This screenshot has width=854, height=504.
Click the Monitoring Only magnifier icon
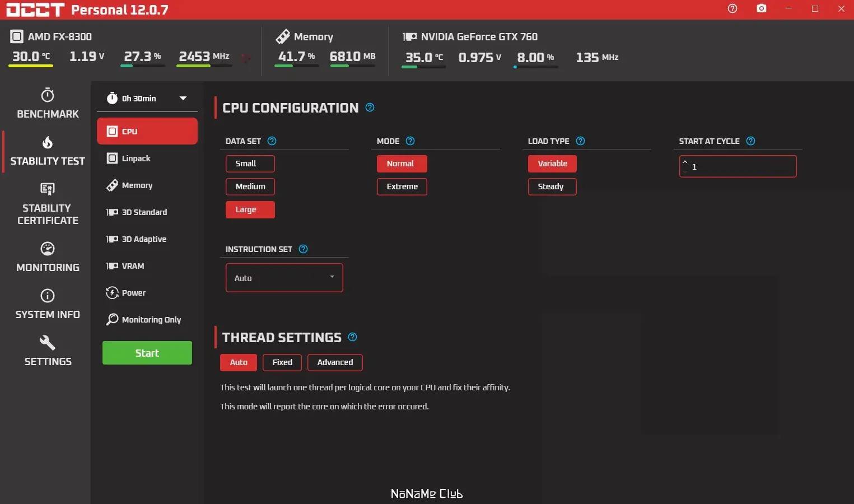tap(112, 320)
